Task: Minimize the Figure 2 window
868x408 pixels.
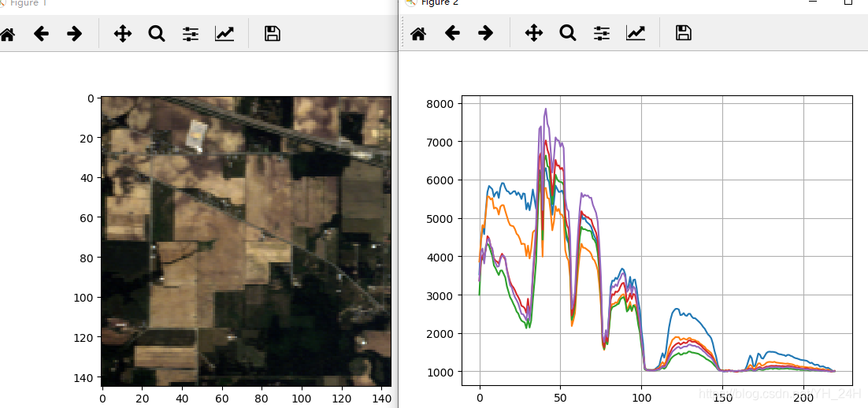Action: [813, 2]
